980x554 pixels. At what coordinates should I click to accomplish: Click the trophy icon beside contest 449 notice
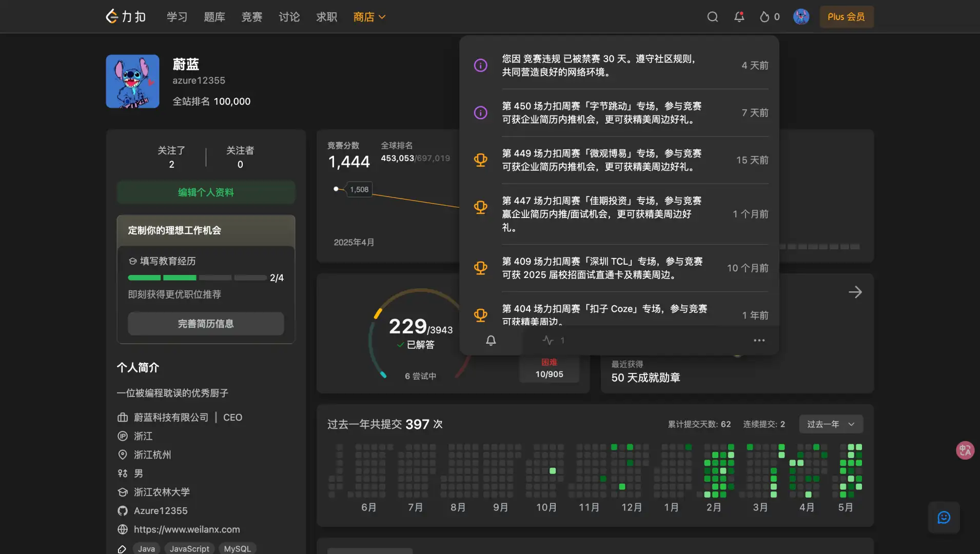click(480, 160)
